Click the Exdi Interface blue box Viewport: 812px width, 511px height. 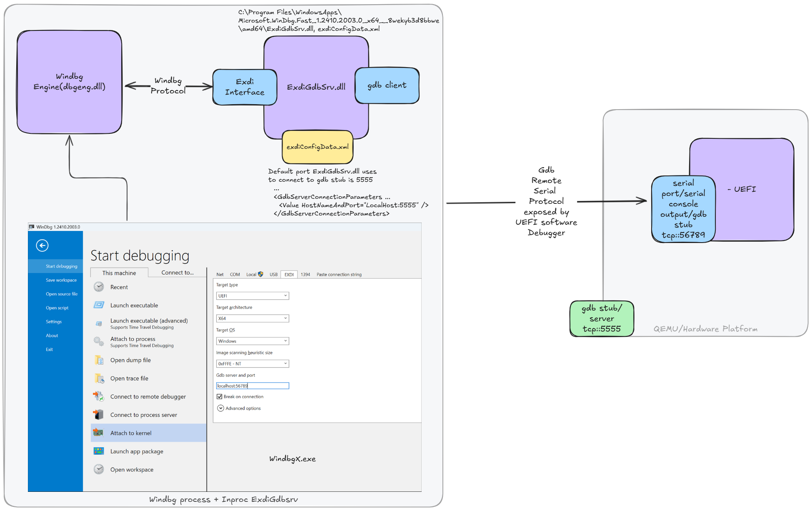click(245, 87)
